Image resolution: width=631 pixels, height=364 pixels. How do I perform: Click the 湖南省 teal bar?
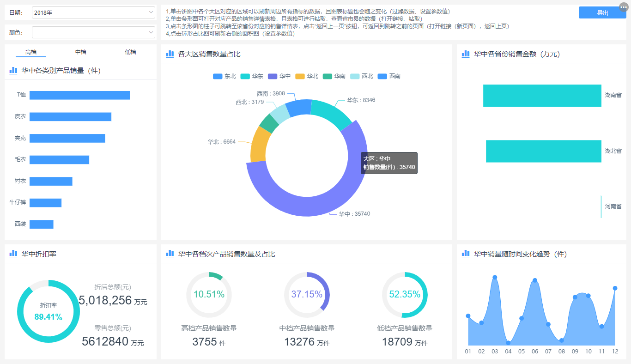point(542,96)
